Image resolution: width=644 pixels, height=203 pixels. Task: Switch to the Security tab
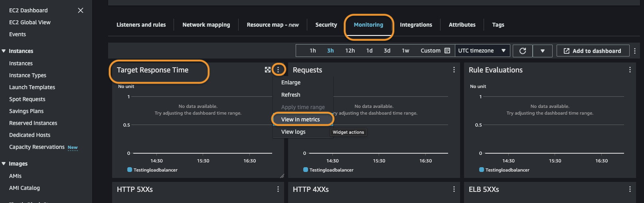click(x=326, y=25)
